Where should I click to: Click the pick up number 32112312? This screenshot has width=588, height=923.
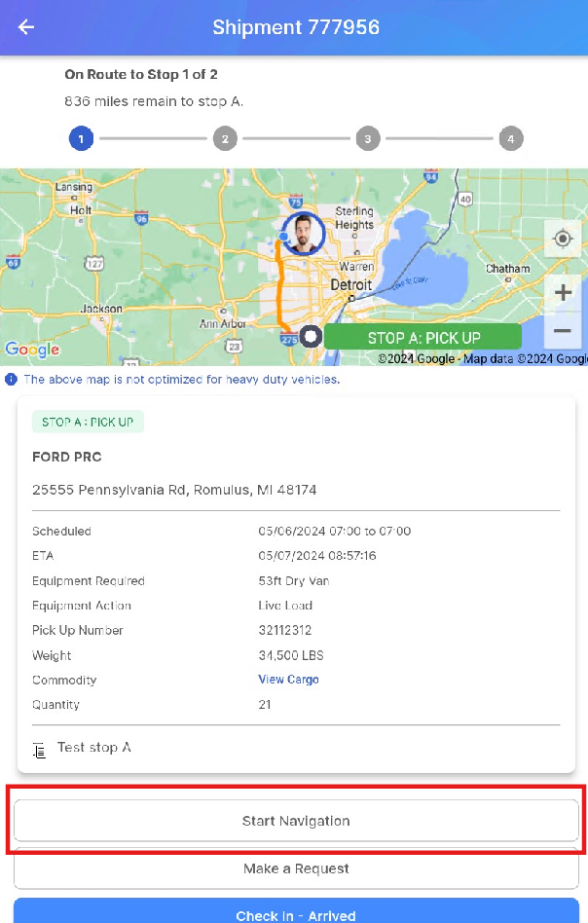point(285,630)
